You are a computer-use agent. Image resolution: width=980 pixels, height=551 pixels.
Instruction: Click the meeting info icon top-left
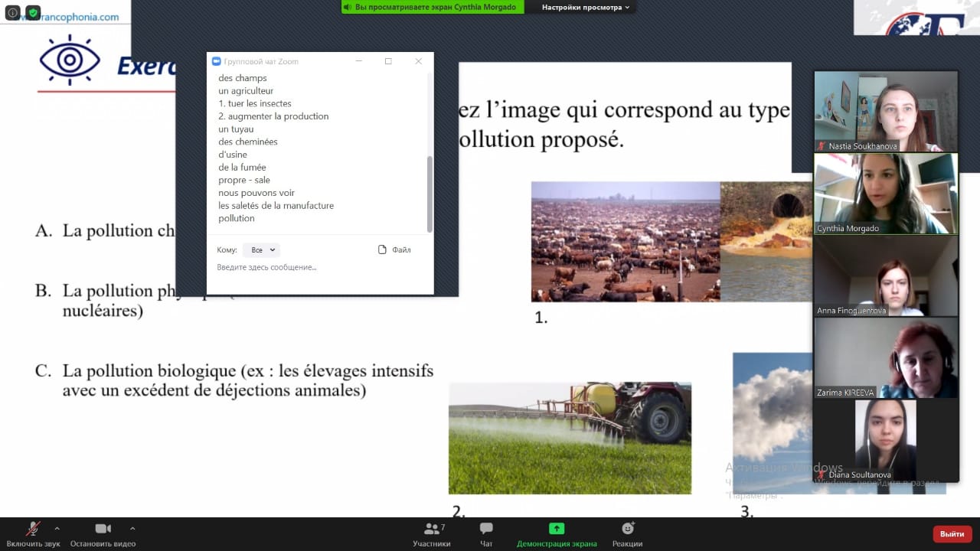click(13, 13)
